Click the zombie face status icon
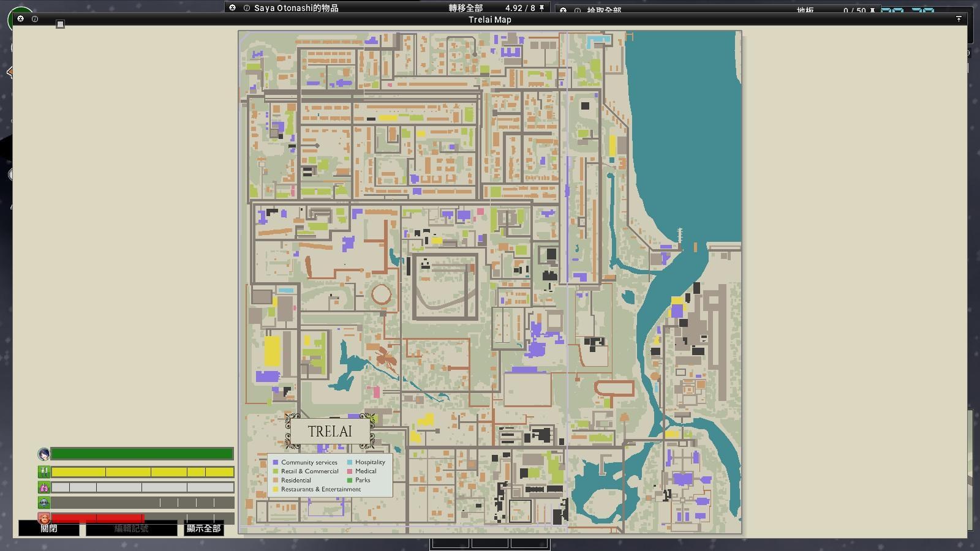The width and height of the screenshot is (980, 551). pos(43,503)
